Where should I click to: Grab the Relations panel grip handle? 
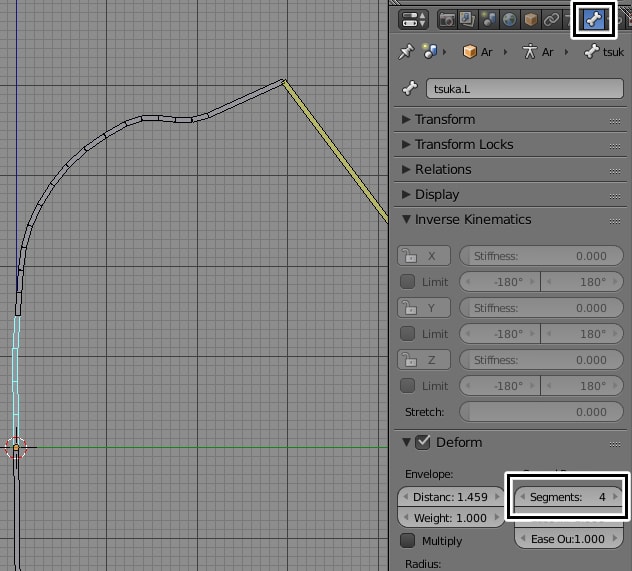tap(615, 171)
